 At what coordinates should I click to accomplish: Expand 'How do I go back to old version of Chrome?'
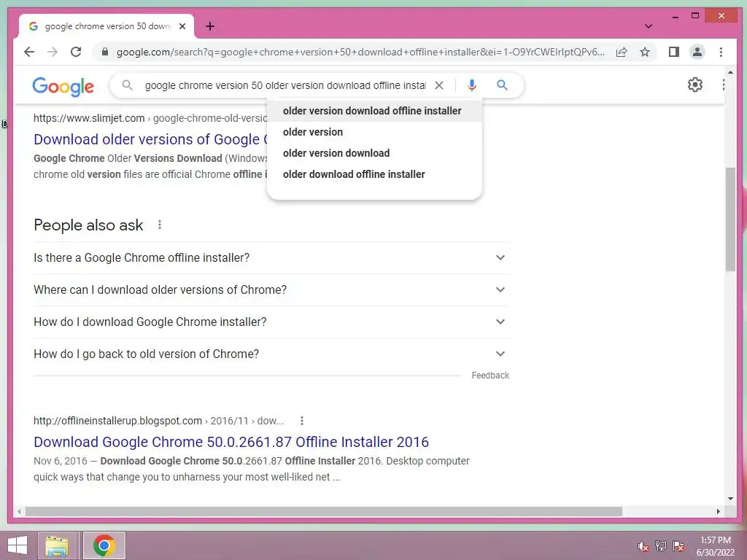point(271,354)
